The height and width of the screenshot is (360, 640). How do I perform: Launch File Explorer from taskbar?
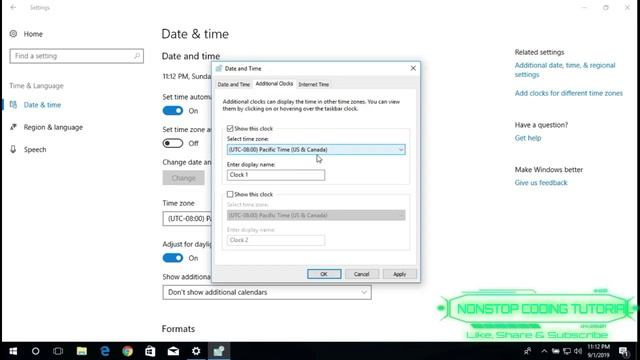pos(82,351)
